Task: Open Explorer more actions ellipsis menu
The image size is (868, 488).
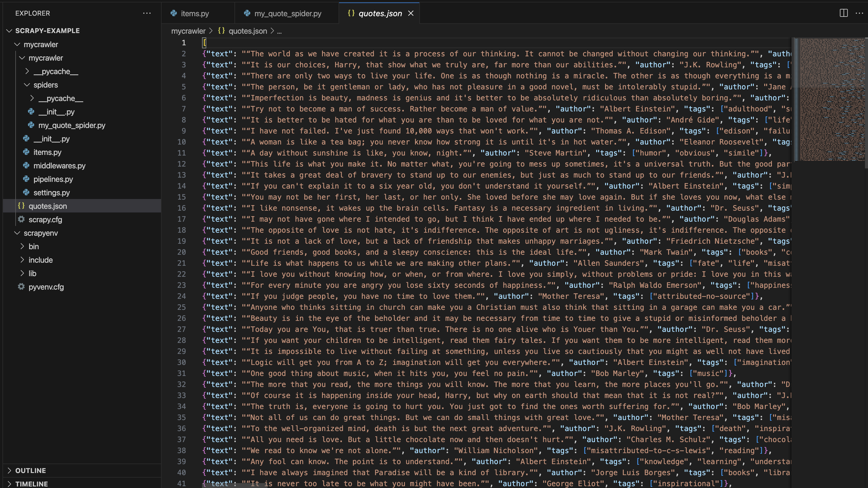Action: tap(147, 13)
